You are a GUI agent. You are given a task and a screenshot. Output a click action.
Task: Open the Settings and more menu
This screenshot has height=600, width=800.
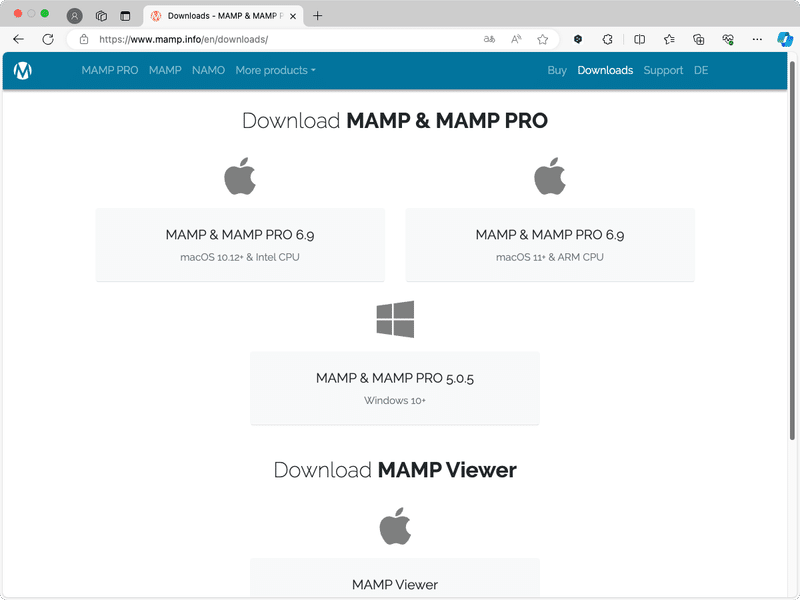click(757, 39)
